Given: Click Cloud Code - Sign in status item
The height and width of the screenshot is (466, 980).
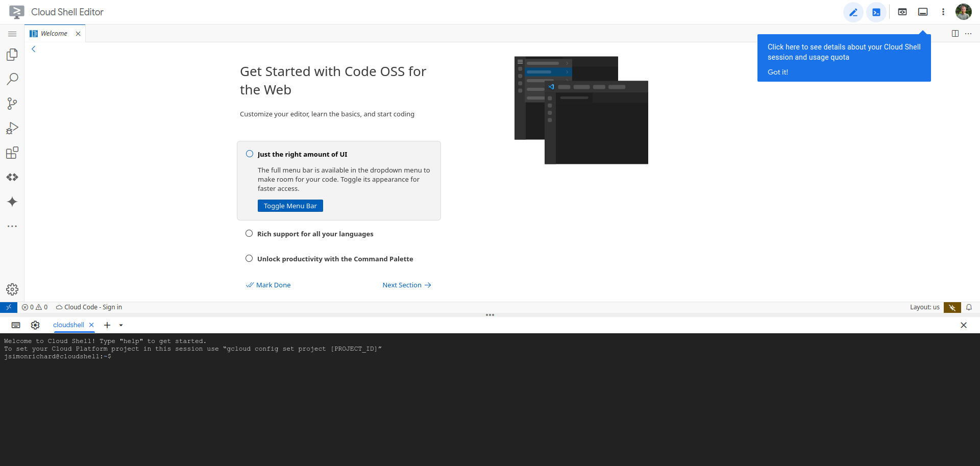Looking at the screenshot, I should (89, 307).
